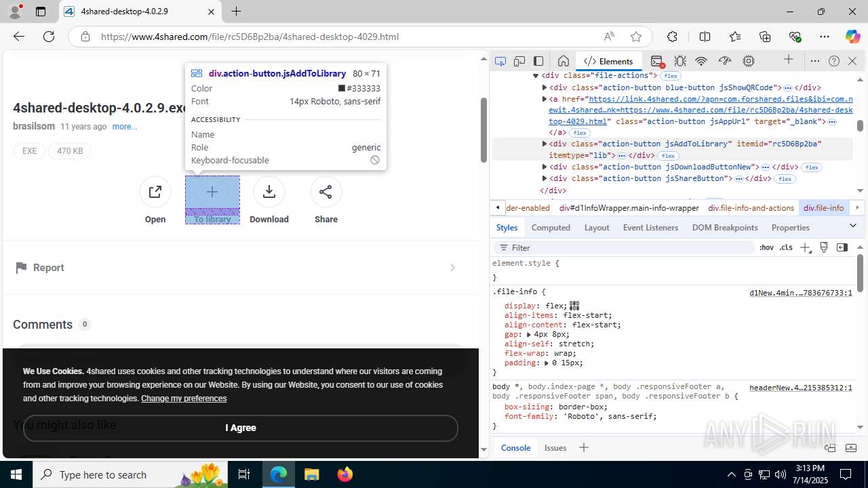Click the Styles Filter input field
The image size is (868, 488).
click(624, 247)
